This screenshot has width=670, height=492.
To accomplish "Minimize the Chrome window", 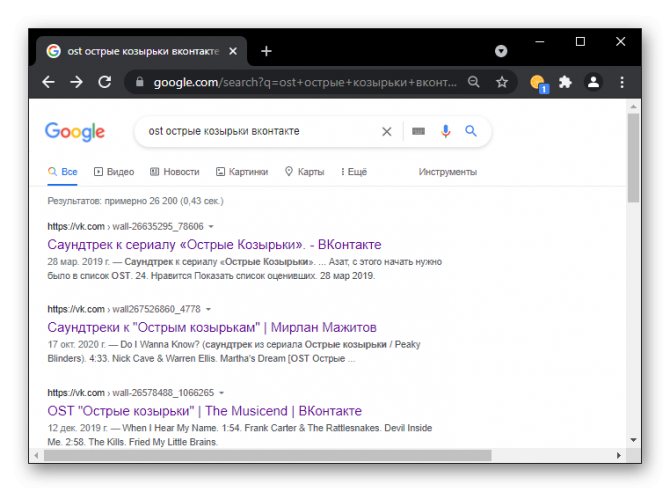I will pyautogui.click(x=540, y=42).
